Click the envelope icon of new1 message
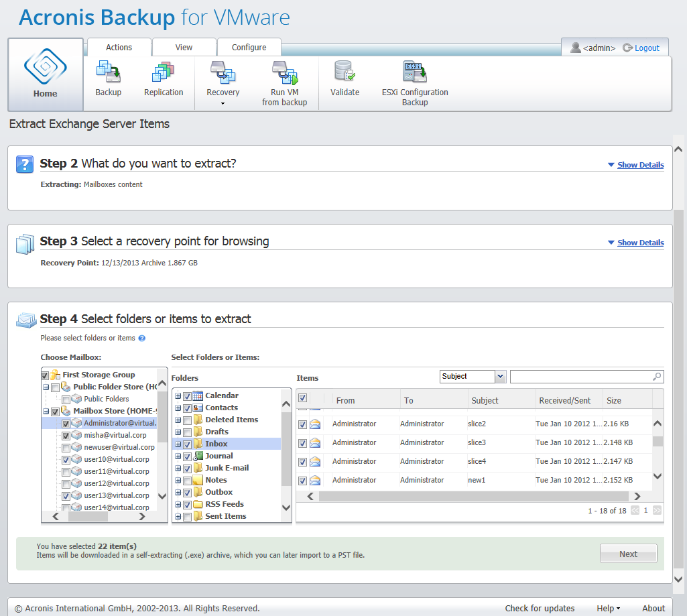This screenshot has width=687, height=616. click(x=315, y=481)
